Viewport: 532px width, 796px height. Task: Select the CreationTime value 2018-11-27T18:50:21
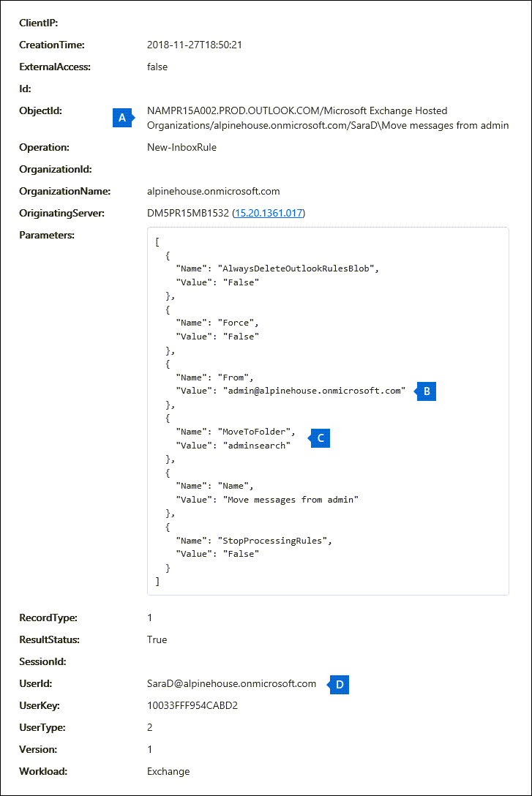click(x=195, y=45)
